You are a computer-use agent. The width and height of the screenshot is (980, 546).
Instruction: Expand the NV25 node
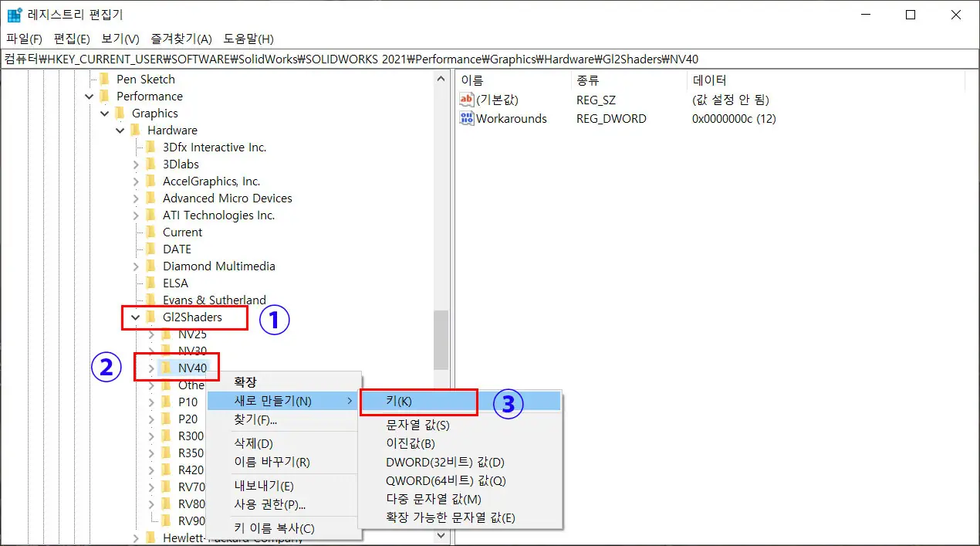(151, 334)
